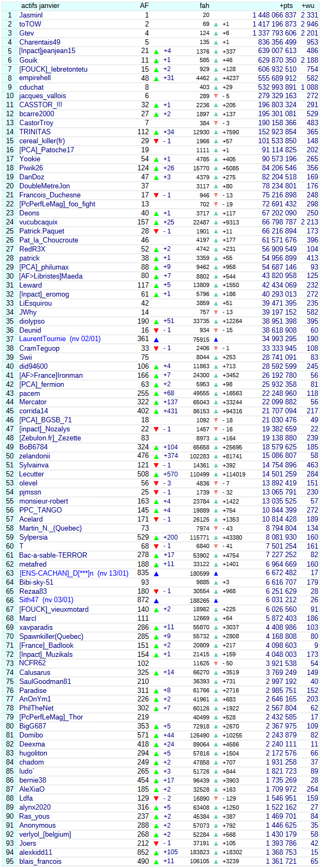This screenshot has width=321, height=868.
Task: Click the "+pts" column header
Action: (x=286, y=6)
